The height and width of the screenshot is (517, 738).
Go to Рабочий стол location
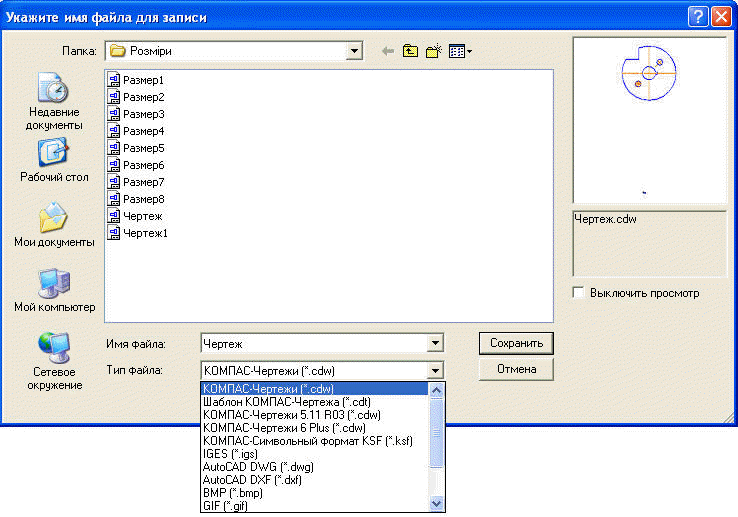point(54,160)
